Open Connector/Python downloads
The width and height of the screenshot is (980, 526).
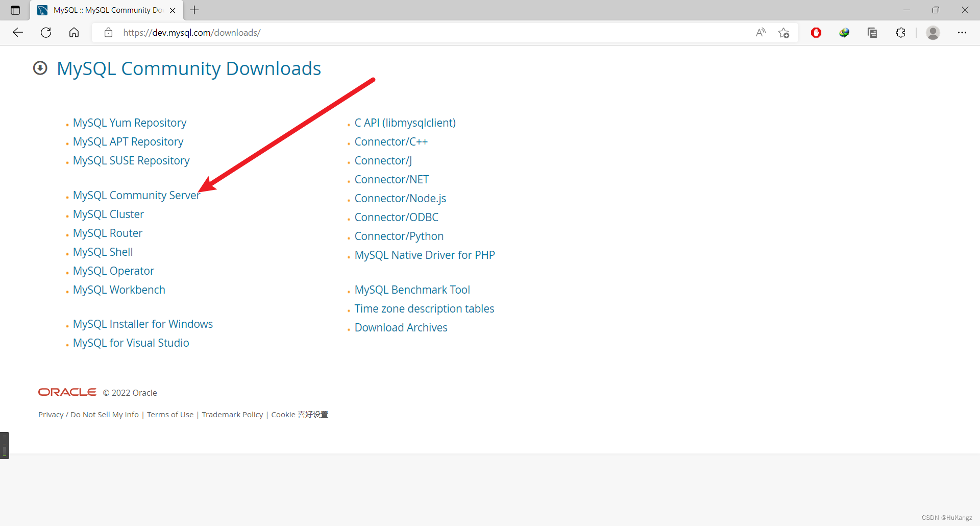tap(399, 236)
